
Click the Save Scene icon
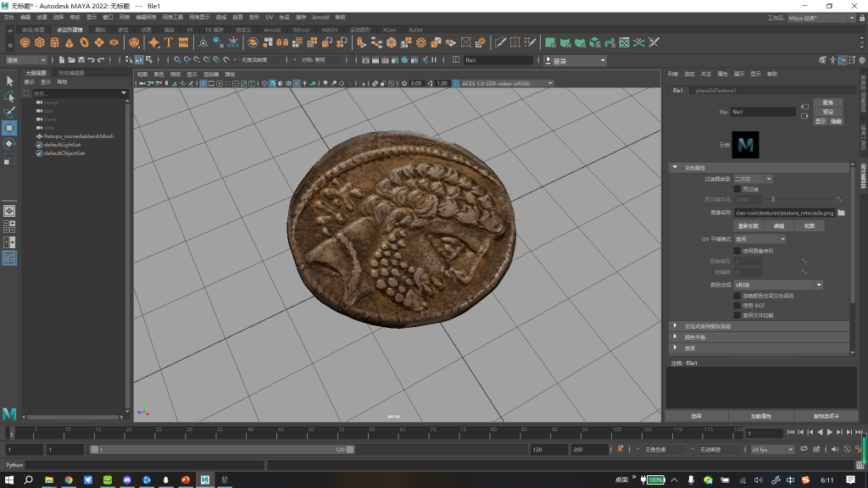coord(81,60)
